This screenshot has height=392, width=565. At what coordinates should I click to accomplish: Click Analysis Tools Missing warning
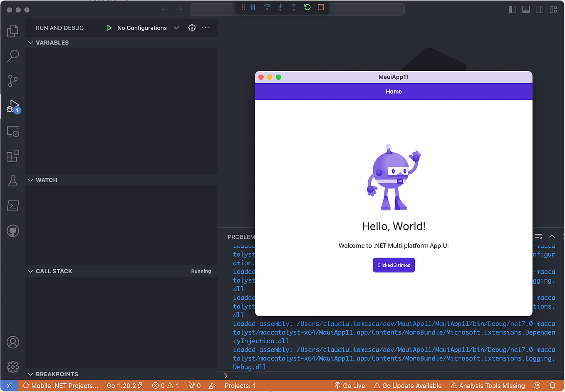click(488, 386)
